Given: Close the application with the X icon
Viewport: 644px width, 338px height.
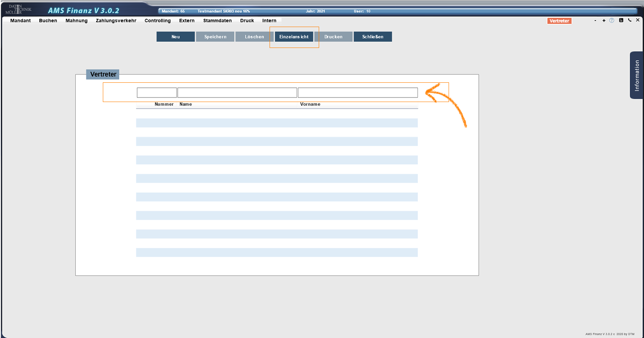Looking at the screenshot, I should click(638, 20).
